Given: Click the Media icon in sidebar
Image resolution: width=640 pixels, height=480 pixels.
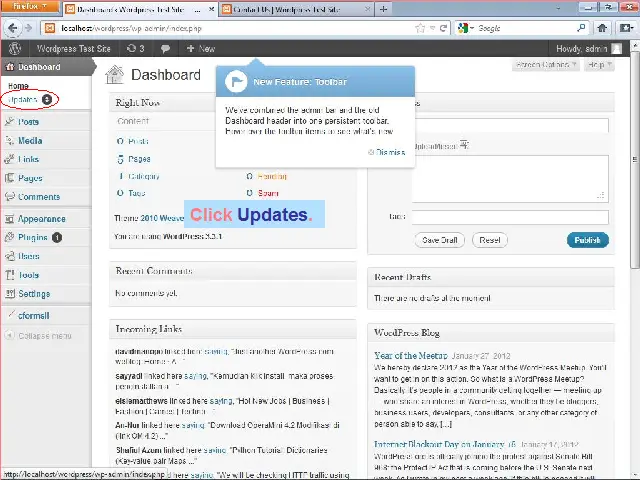Looking at the screenshot, I should pos(9,140).
